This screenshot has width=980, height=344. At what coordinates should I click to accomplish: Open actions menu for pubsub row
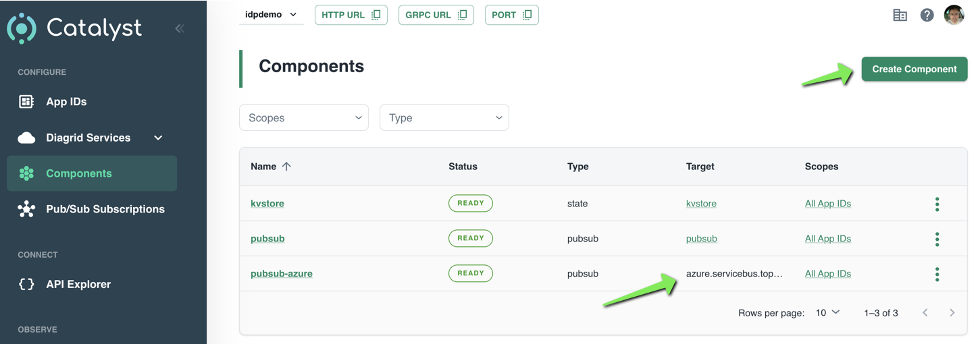pos(937,239)
